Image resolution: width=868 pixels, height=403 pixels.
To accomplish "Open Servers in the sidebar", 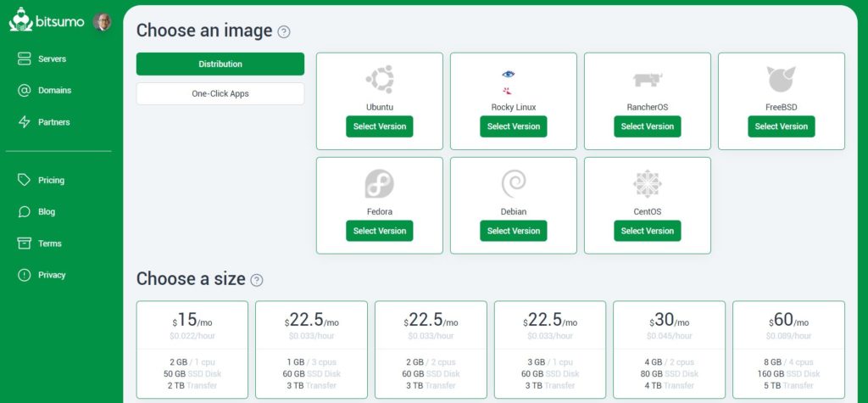I will coord(52,59).
